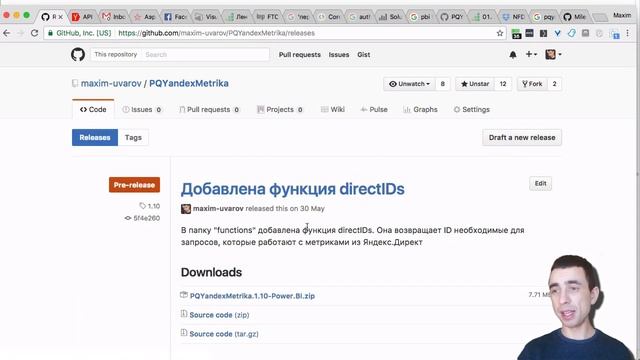640x360 pixels.
Task: Open Pull requests in top navigation
Action: click(x=300, y=55)
